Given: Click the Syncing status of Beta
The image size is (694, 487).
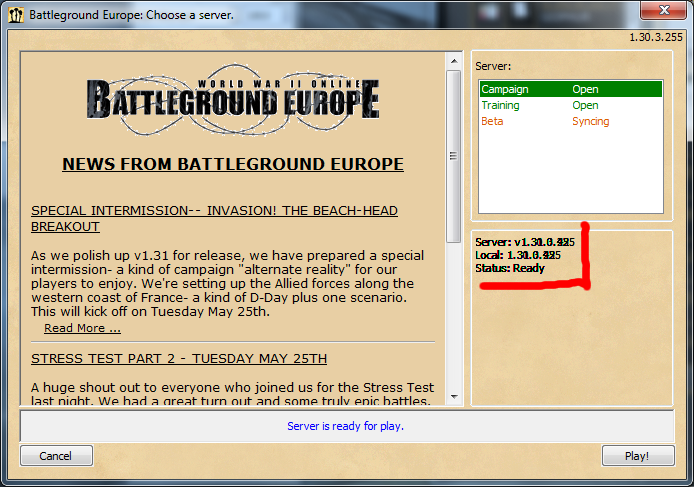Looking at the screenshot, I should coord(590,121).
